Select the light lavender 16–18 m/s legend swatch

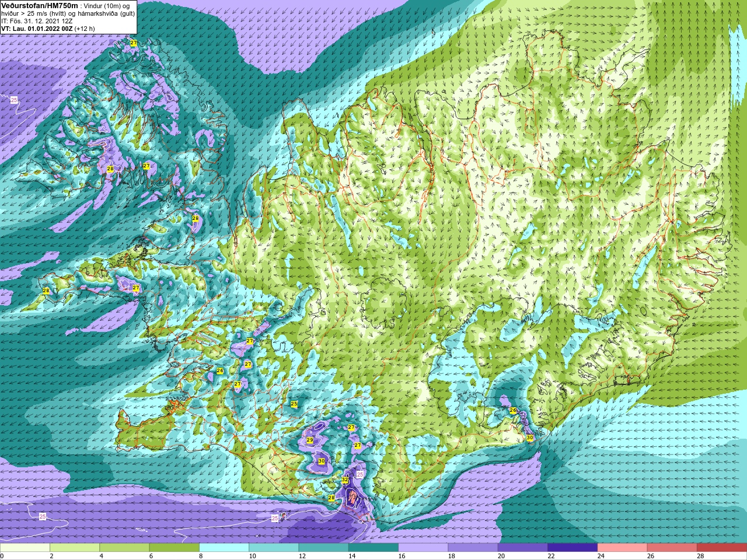point(423,548)
